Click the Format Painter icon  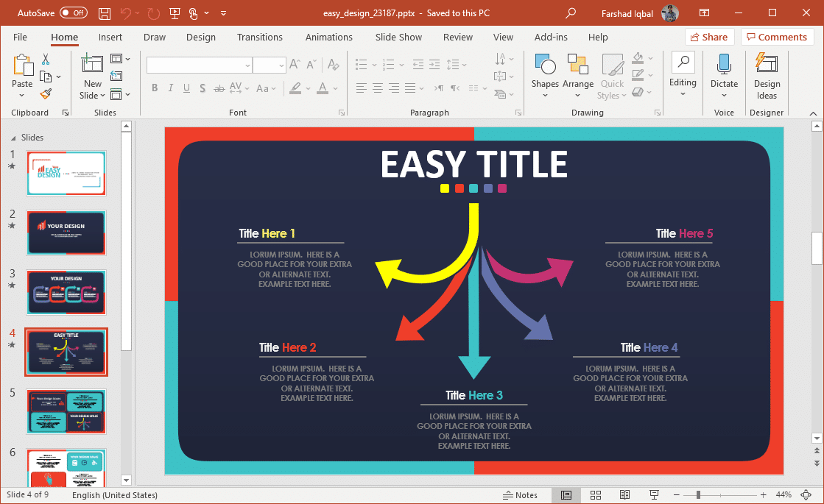point(46,94)
